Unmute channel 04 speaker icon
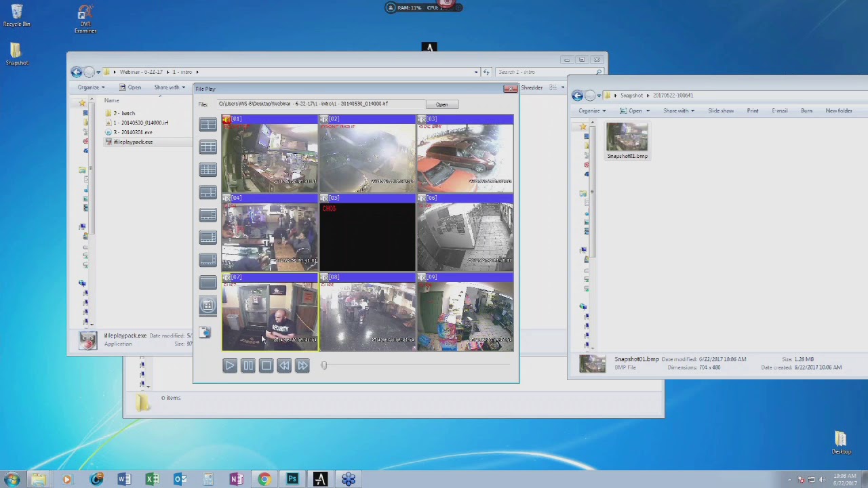This screenshot has height=488, width=868. [x=226, y=198]
